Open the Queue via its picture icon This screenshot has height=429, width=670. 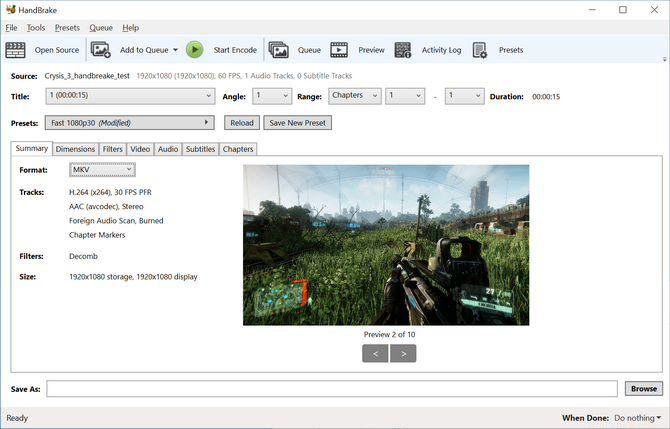(x=278, y=50)
